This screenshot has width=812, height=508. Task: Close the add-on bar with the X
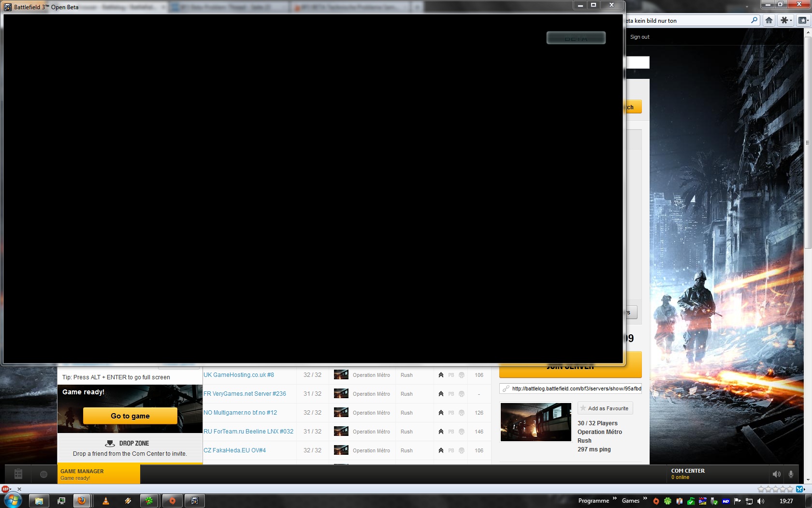[19, 489]
